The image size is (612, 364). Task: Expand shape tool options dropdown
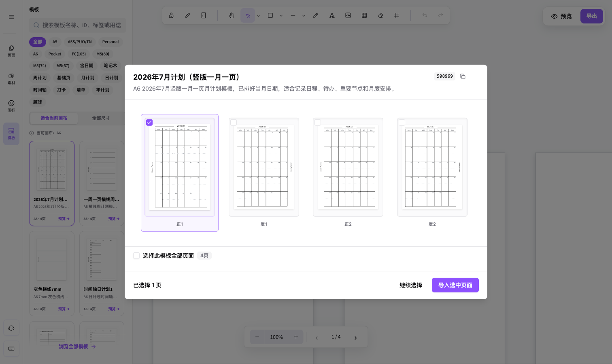(281, 16)
